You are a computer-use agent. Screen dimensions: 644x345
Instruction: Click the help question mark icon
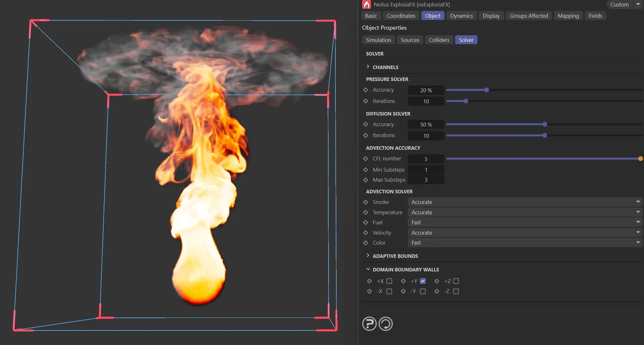tap(369, 324)
